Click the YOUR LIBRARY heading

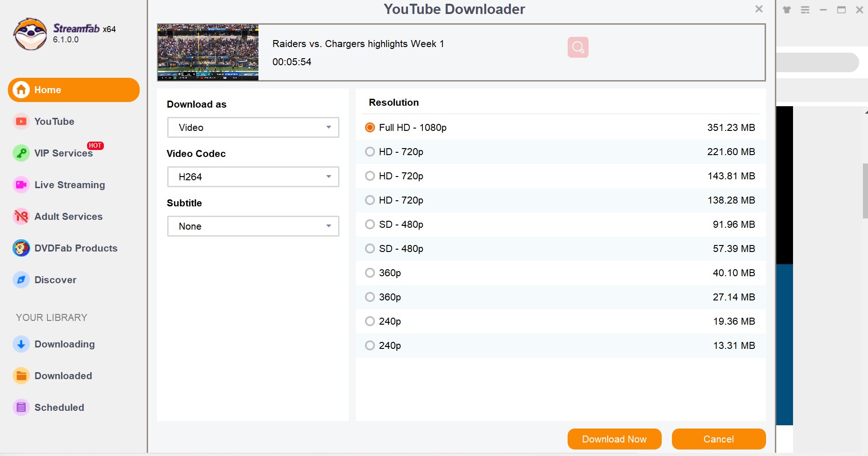(x=52, y=318)
